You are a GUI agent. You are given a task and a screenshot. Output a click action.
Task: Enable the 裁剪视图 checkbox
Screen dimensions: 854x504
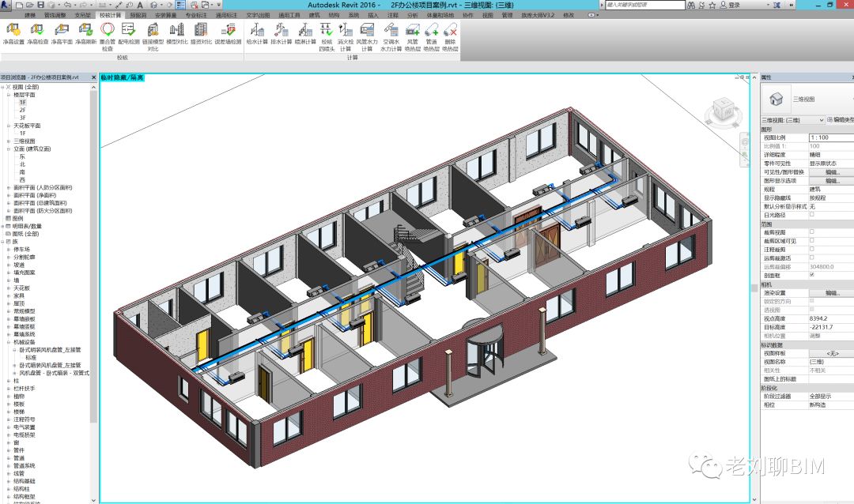click(x=811, y=232)
